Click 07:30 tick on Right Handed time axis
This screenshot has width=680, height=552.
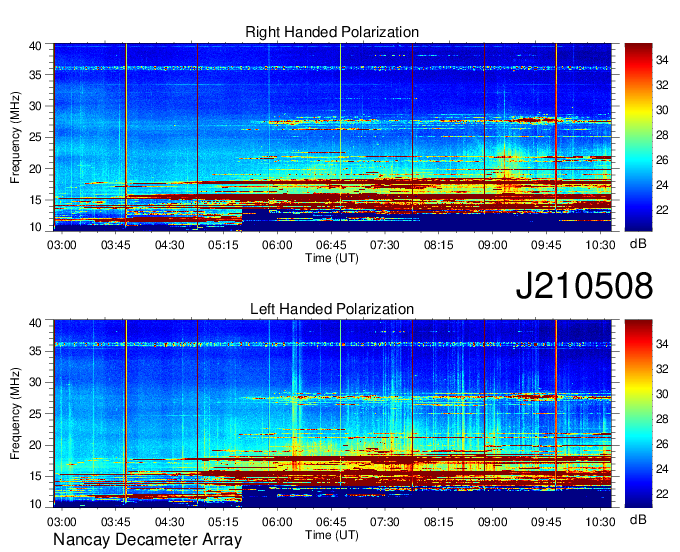385,245
